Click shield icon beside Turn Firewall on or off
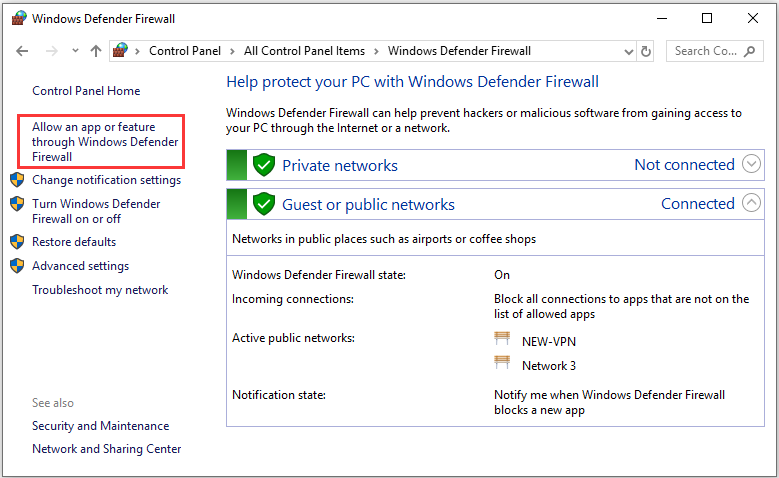Image resolution: width=779 pixels, height=478 pixels. (17, 204)
